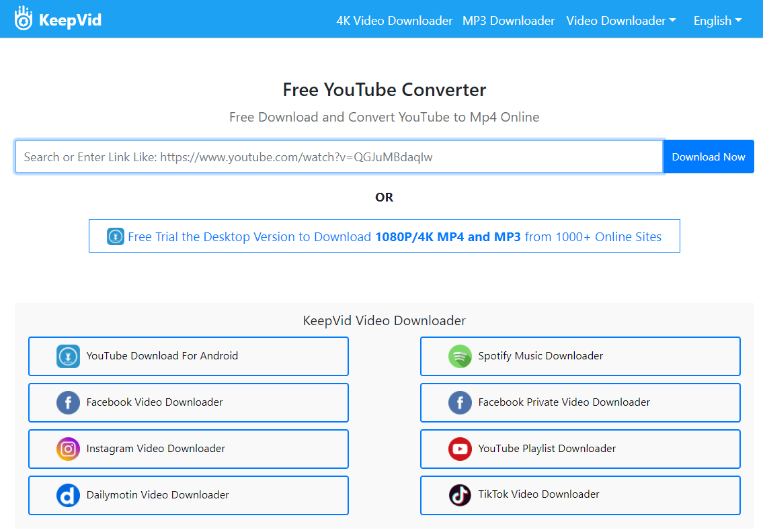Click the Facebook Video Downloader icon
This screenshot has width=763, height=532.
point(68,402)
